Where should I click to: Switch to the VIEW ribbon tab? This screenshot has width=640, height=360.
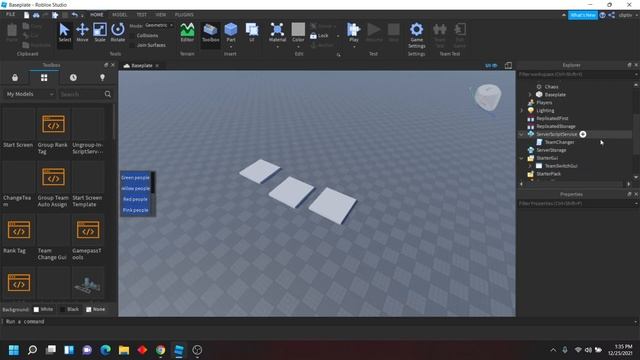[x=161, y=15]
